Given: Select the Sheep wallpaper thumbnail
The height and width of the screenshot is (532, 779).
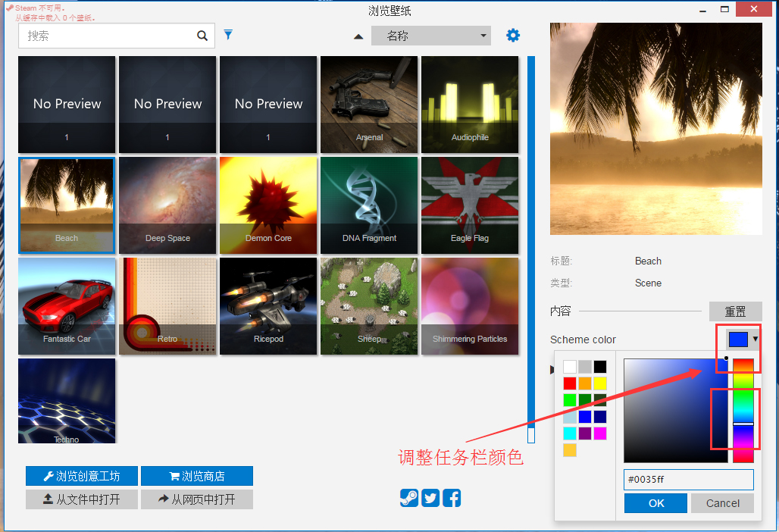Looking at the screenshot, I should coord(369,306).
